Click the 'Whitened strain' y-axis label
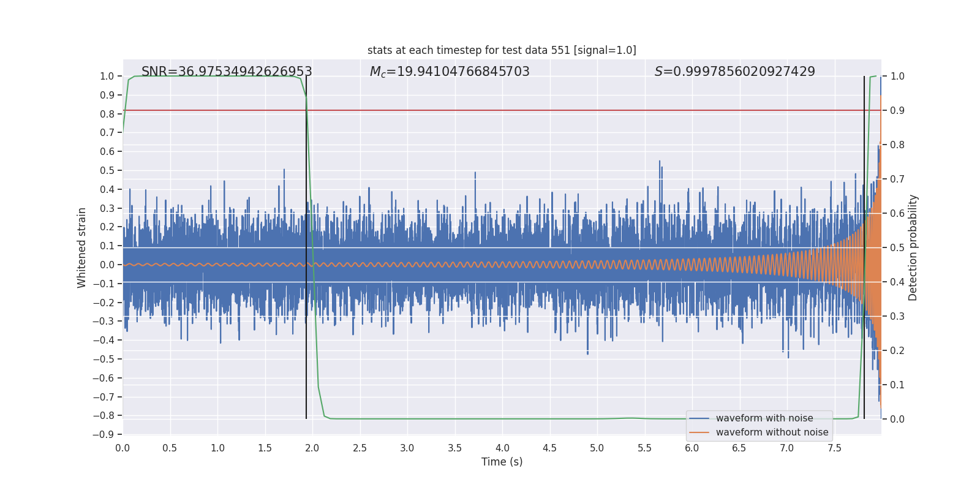The image size is (980, 490). click(82, 247)
